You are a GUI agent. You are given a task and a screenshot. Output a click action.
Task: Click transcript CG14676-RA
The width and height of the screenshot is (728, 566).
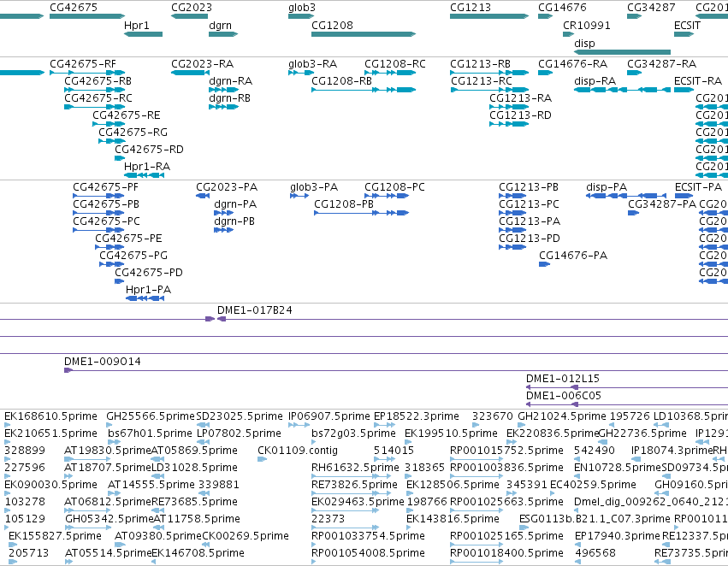pyautogui.click(x=572, y=64)
